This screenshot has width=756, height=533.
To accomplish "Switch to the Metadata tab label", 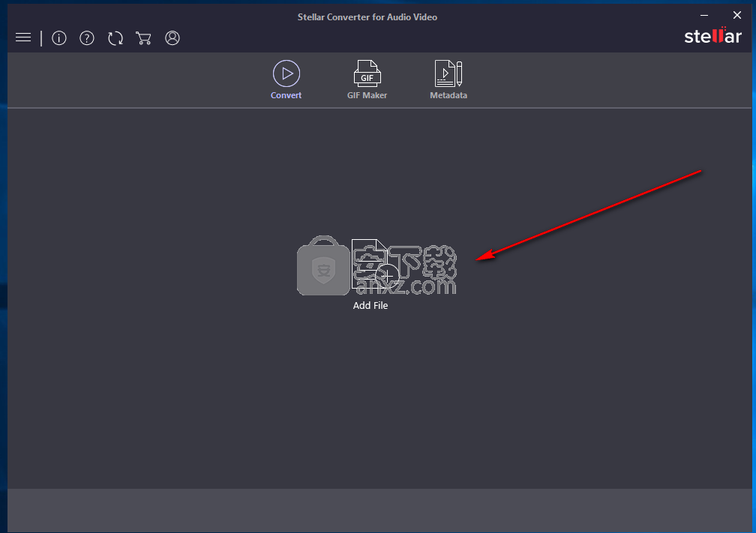I will pos(448,95).
